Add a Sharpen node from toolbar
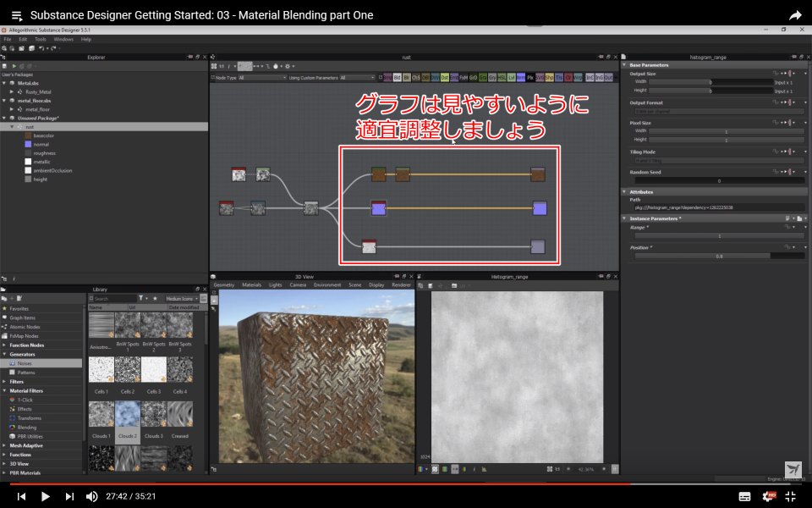This screenshot has width=812, height=508. point(549,78)
